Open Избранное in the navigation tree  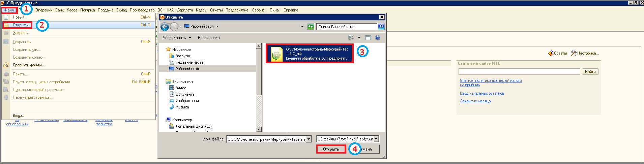point(181,50)
